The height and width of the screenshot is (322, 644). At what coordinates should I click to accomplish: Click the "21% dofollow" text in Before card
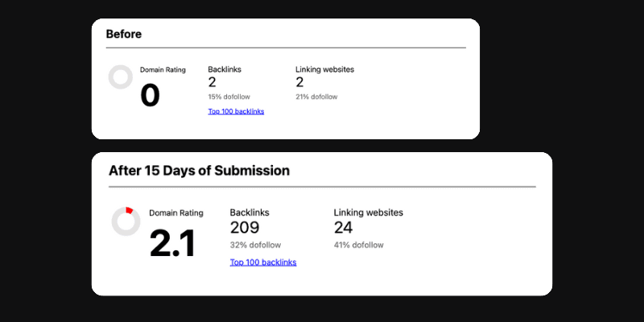tap(316, 97)
